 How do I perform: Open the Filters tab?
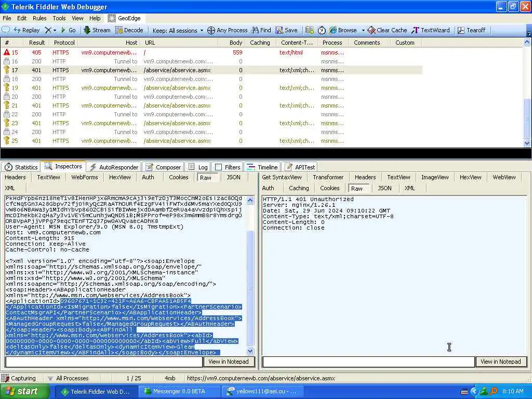click(228, 167)
